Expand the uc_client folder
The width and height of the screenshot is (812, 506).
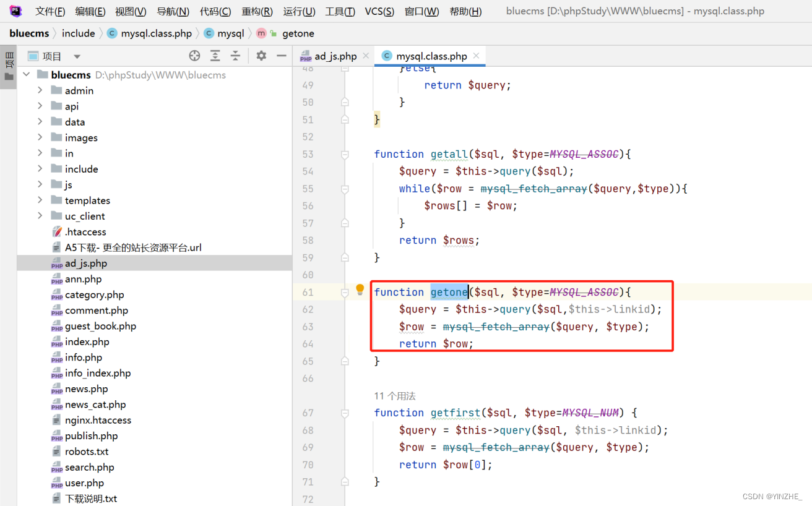coord(40,216)
